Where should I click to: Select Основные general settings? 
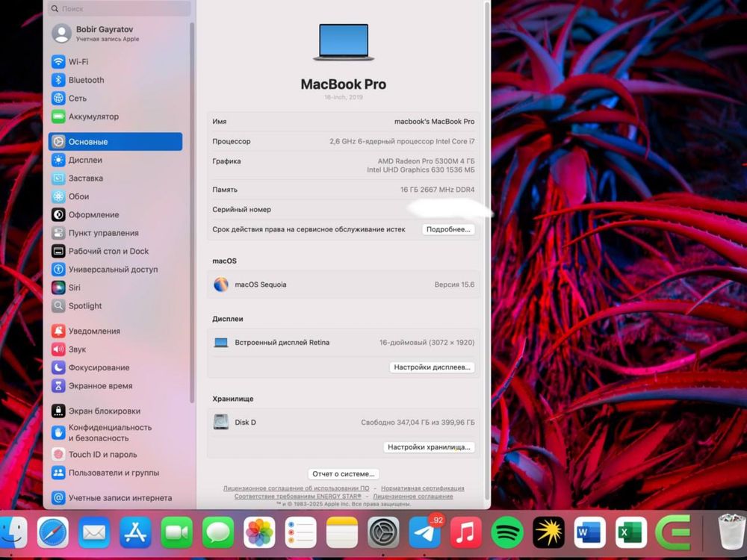[x=115, y=141]
